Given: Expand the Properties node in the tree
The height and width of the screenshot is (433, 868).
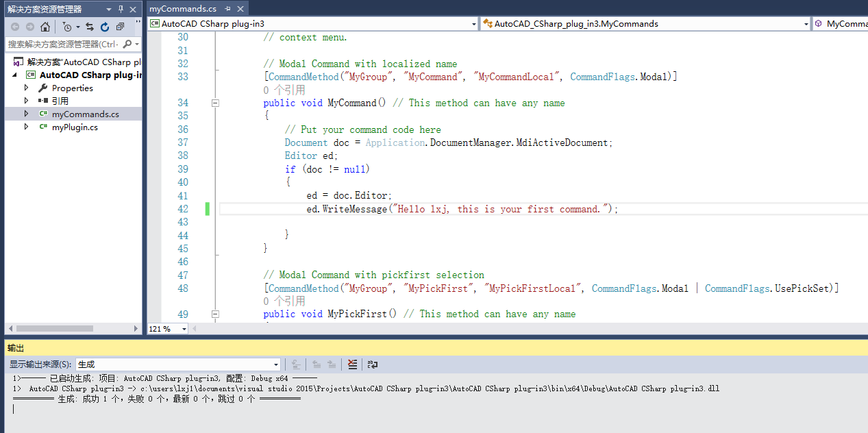Looking at the screenshot, I should (x=27, y=88).
